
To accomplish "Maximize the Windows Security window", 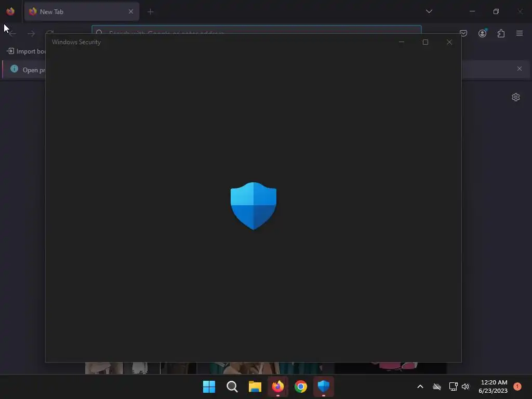I will 425,42.
